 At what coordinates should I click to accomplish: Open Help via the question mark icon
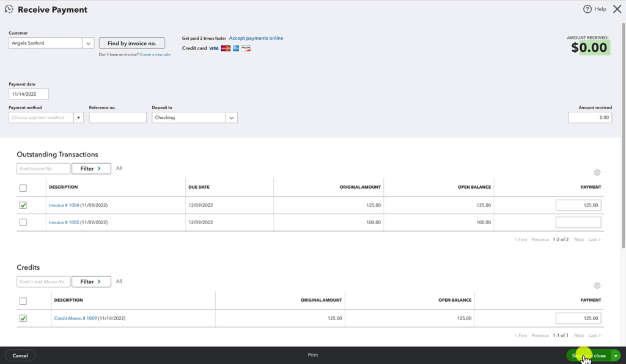coord(588,9)
